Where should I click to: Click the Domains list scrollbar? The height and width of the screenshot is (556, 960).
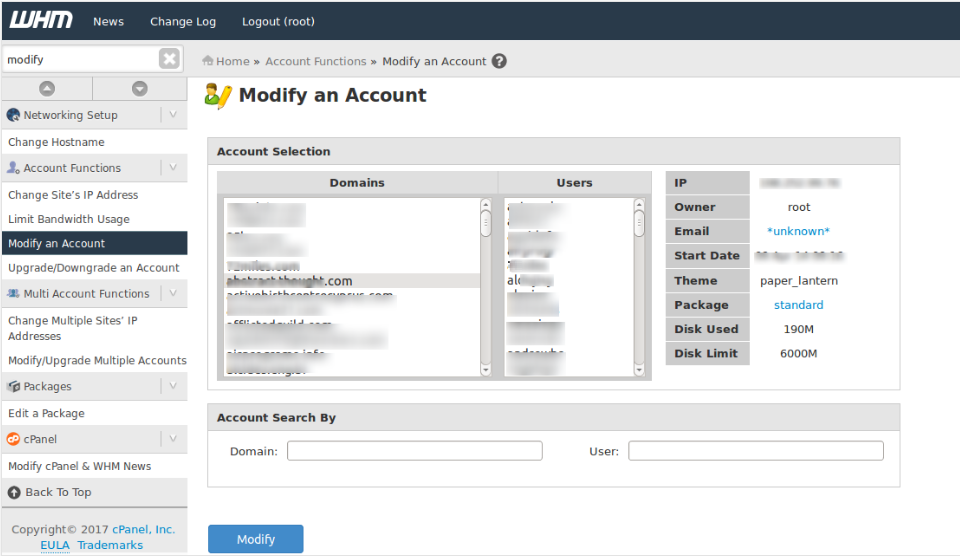486,288
